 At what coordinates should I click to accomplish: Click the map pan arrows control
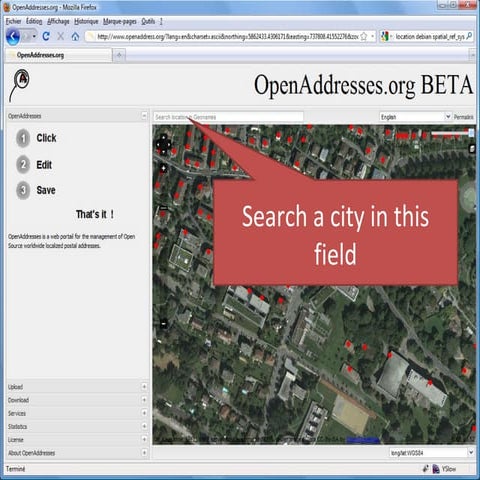tap(164, 144)
